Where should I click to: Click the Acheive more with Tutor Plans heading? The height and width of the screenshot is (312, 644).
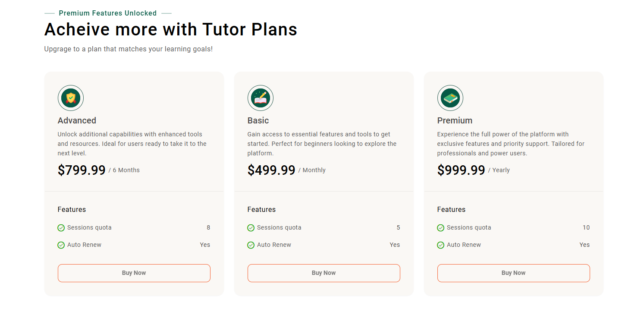click(170, 30)
